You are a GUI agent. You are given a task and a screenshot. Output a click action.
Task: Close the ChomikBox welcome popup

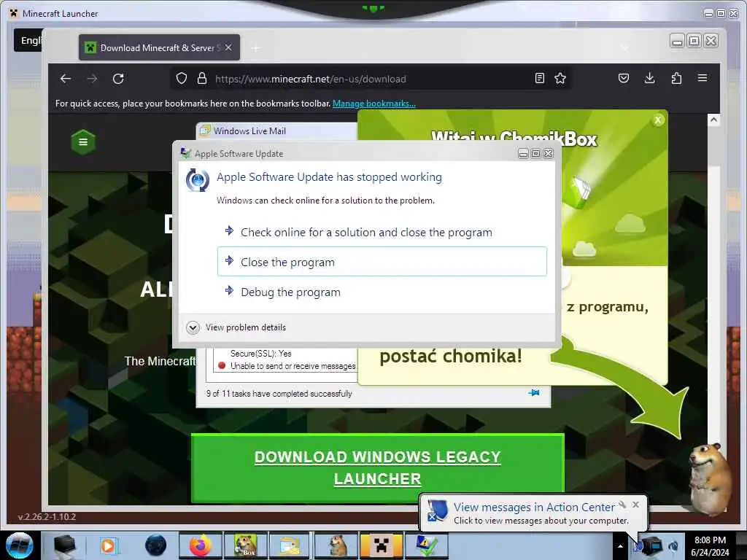(659, 120)
